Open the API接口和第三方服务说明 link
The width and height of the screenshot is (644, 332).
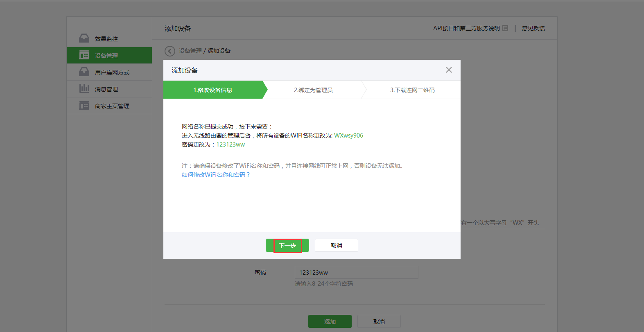click(466, 28)
